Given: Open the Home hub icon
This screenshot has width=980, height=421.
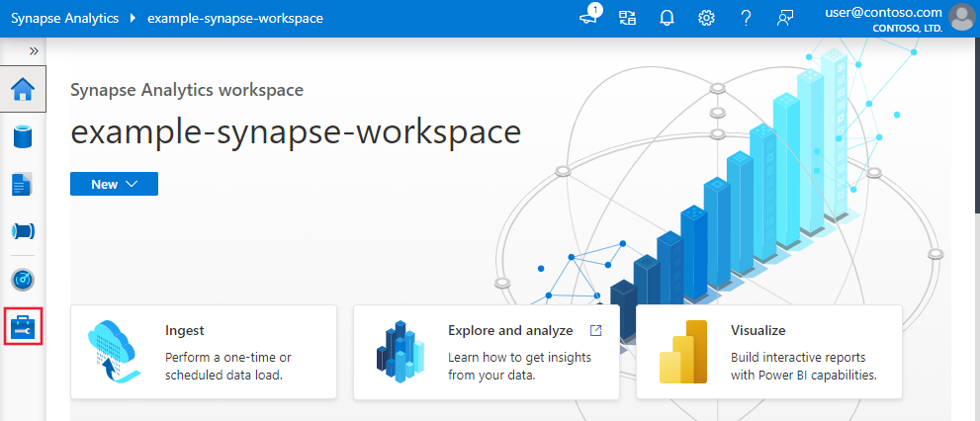Looking at the screenshot, I should pyautogui.click(x=23, y=89).
